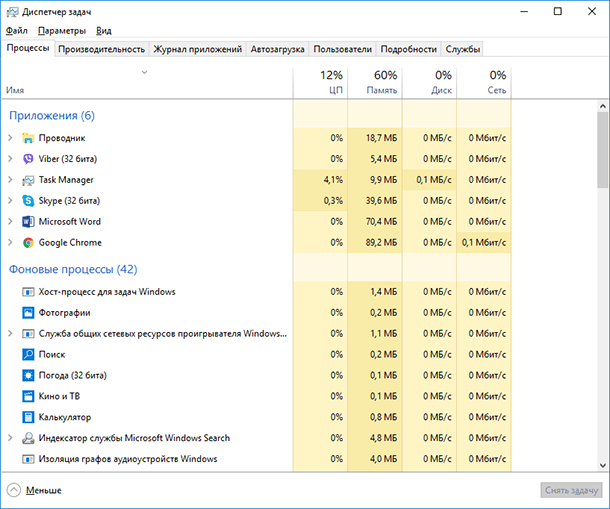The image size is (610, 509).
Task: Click the 0,1 Мбит/с network value
Action: 484,242
